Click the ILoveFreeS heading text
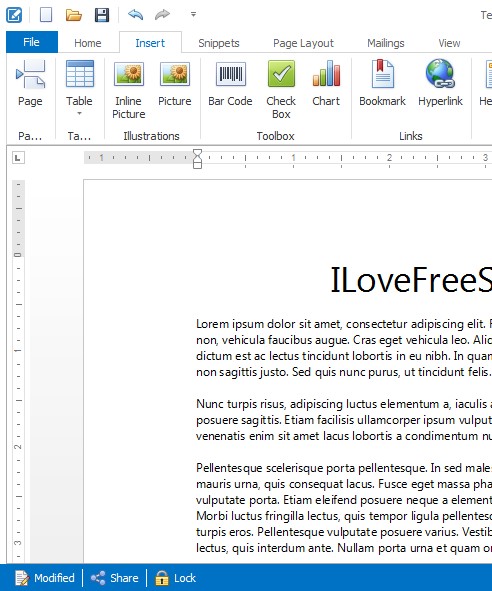The height and width of the screenshot is (591, 492). (x=411, y=280)
